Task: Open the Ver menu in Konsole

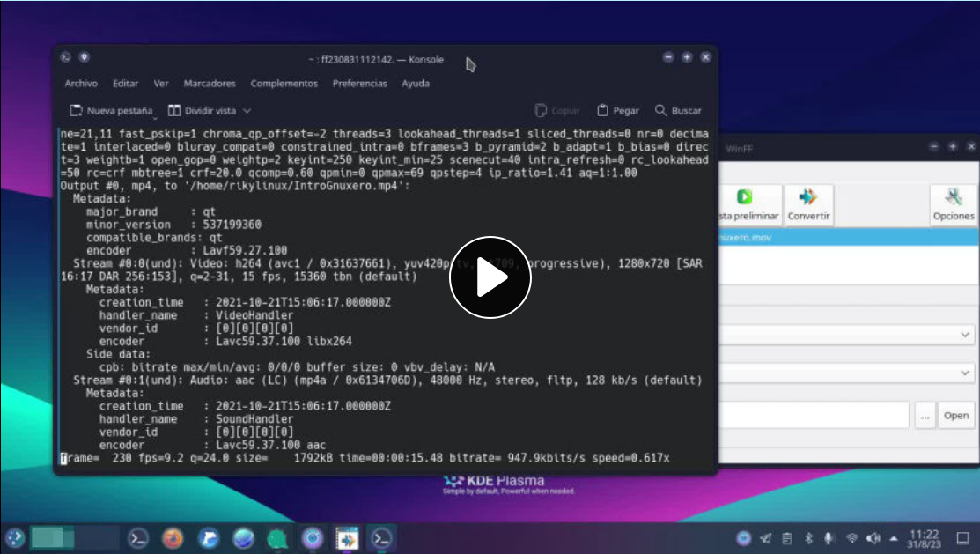Action: pos(161,83)
